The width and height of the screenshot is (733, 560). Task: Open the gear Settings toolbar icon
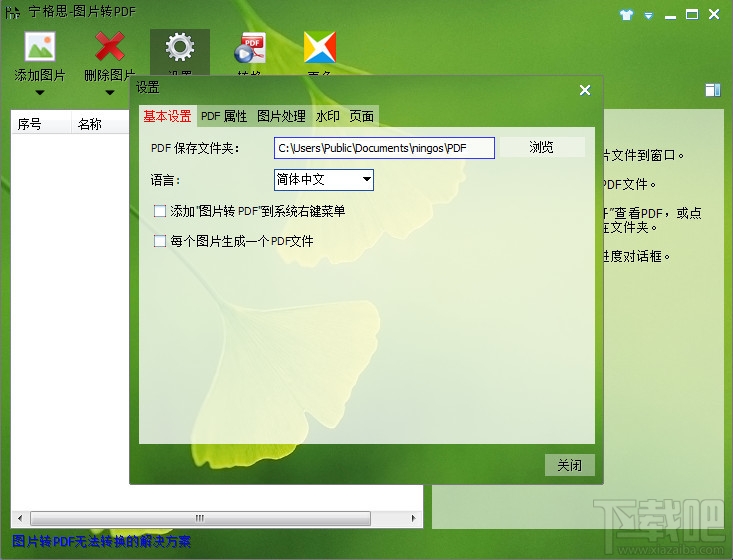tap(180, 47)
